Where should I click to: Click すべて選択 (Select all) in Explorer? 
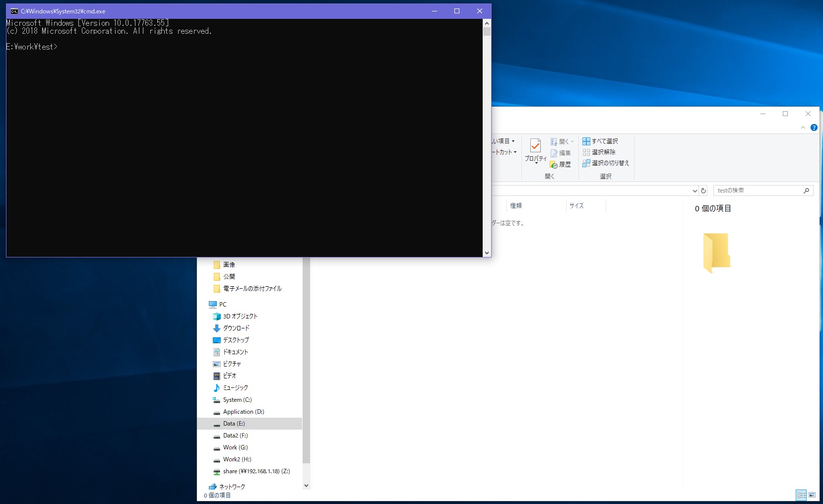[x=600, y=141]
